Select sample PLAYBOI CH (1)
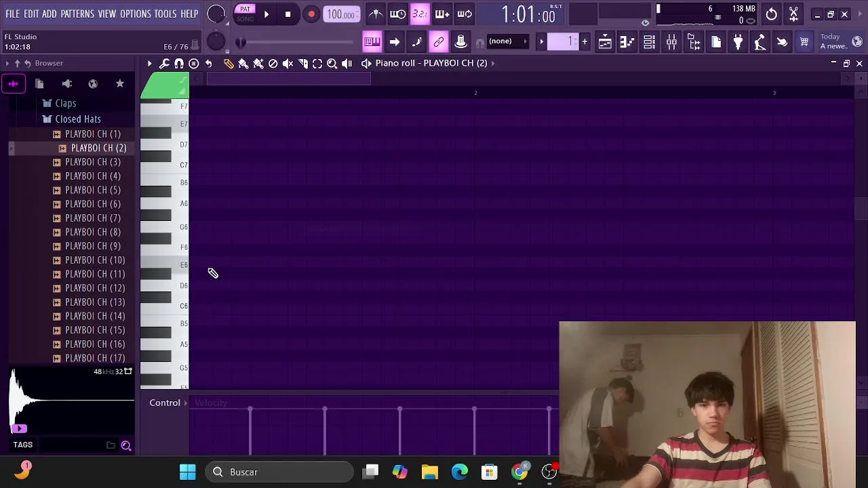This screenshot has height=488, width=868. [x=93, y=134]
